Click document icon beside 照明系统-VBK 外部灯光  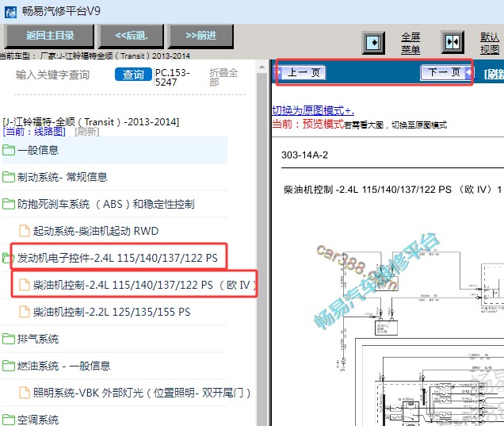(x=25, y=393)
